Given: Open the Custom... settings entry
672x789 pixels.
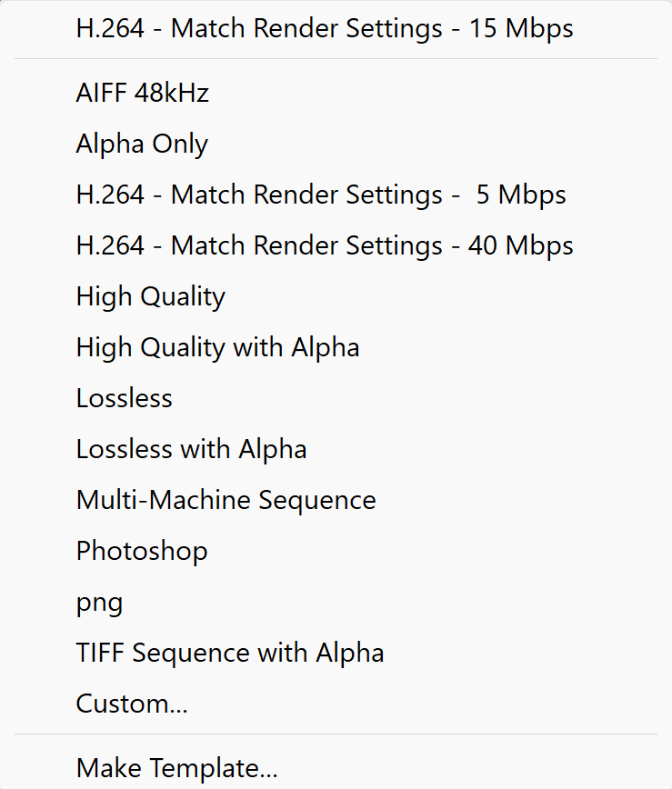Looking at the screenshot, I should (x=132, y=703).
